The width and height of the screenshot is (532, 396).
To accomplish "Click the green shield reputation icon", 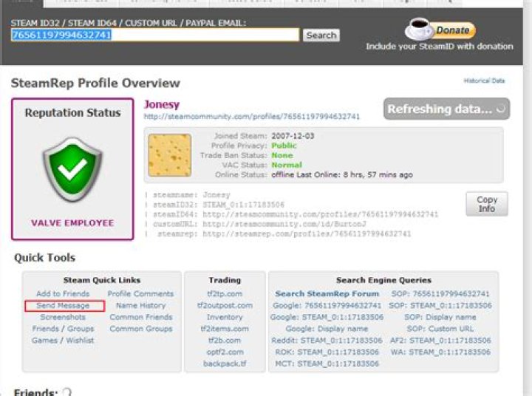I will tap(72, 169).
